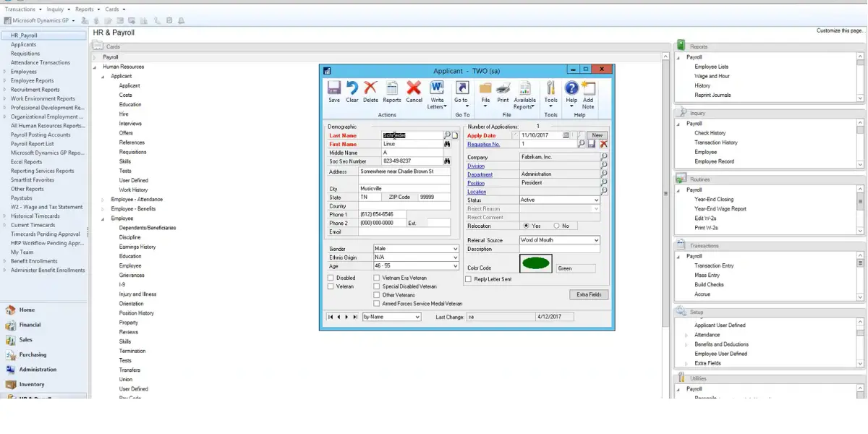Click binoculars icon beside First Name

click(447, 144)
